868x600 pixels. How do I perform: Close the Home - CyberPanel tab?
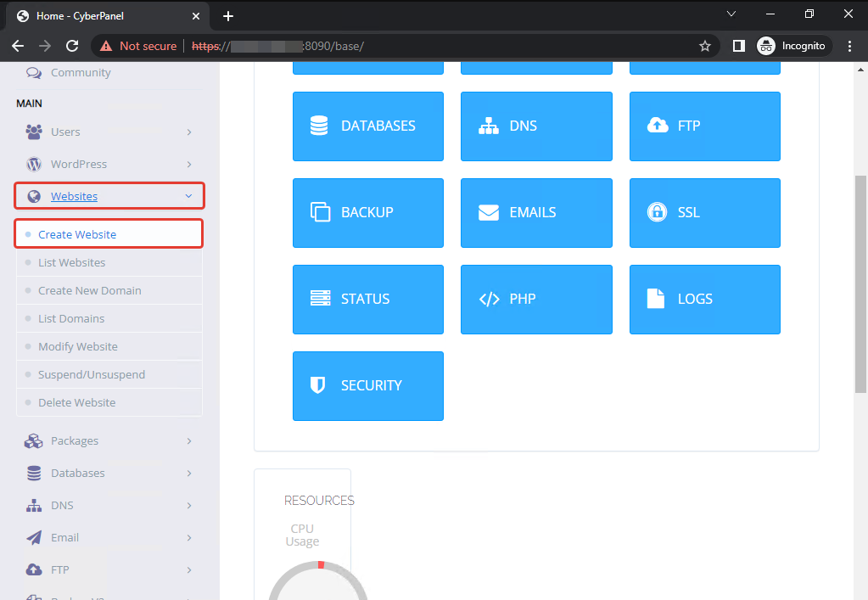[196, 16]
